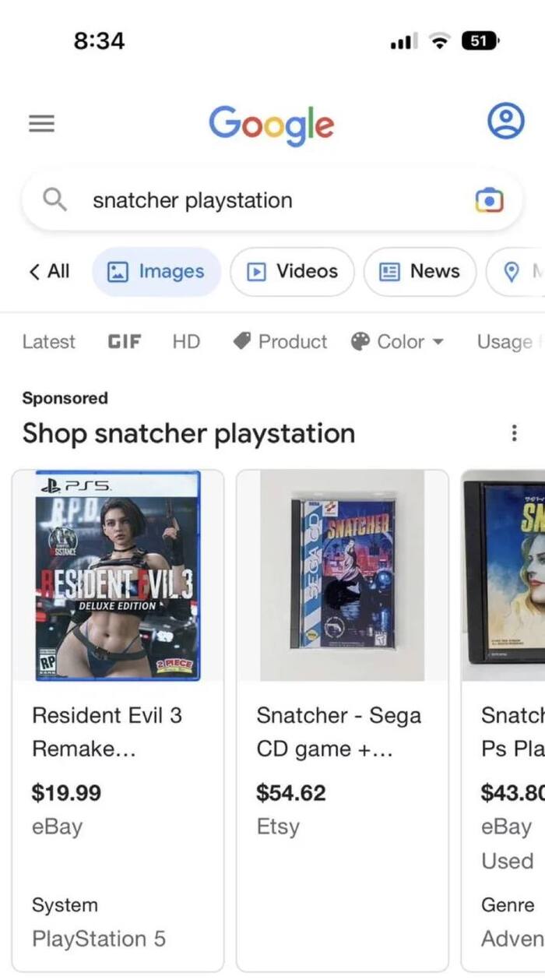Screen dimensions: 545x980
Task: Toggle the GIF filter
Action: point(124,341)
